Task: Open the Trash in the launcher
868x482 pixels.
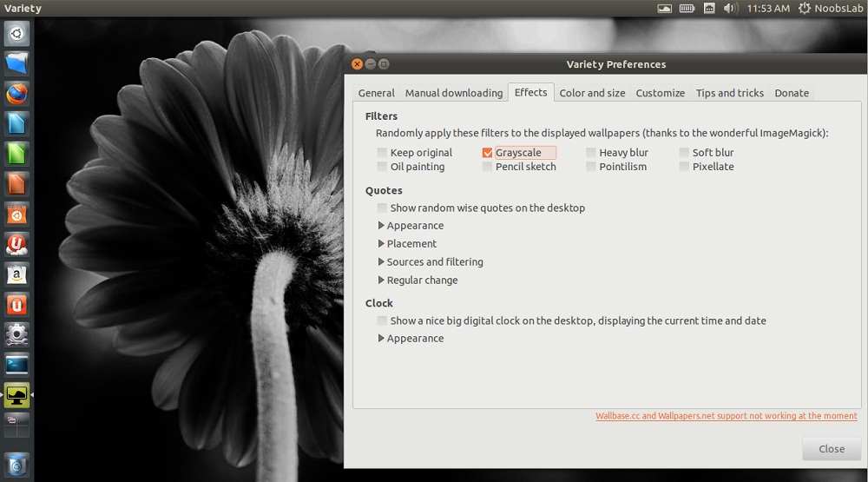Action: pos(16,465)
